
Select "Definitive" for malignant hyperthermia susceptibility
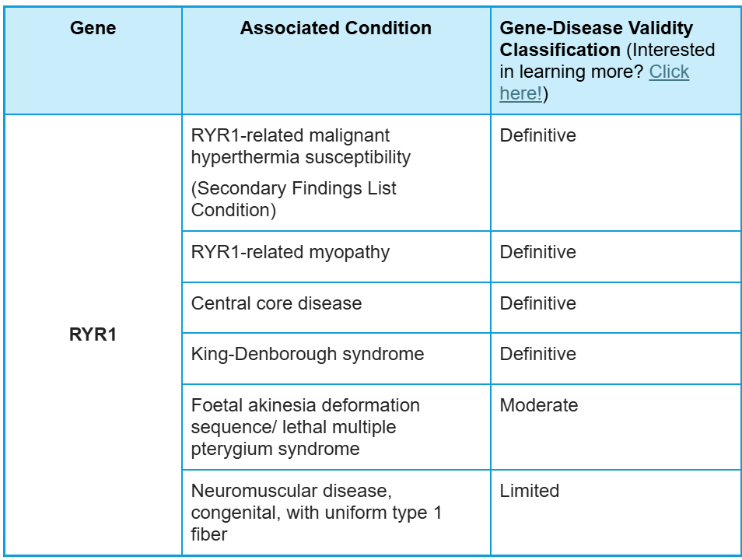coord(537,135)
